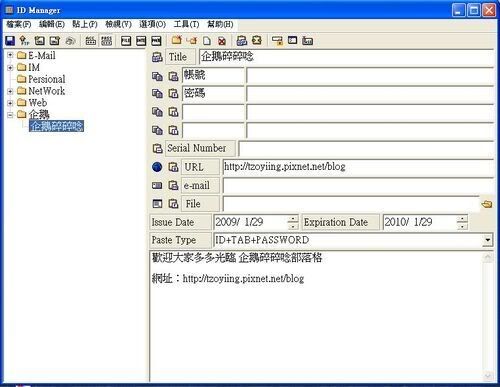Open the 編輯(E) menu
This screenshot has width=500, height=387.
pyautogui.click(x=52, y=24)
